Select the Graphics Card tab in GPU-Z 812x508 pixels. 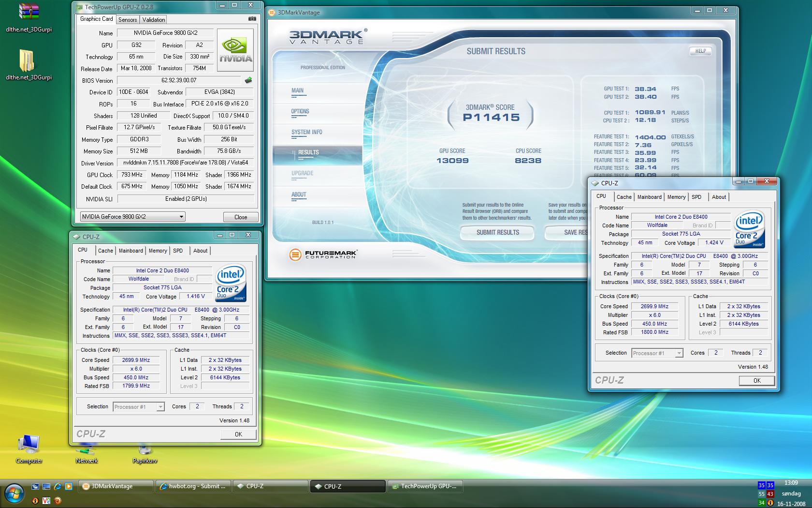96,19
